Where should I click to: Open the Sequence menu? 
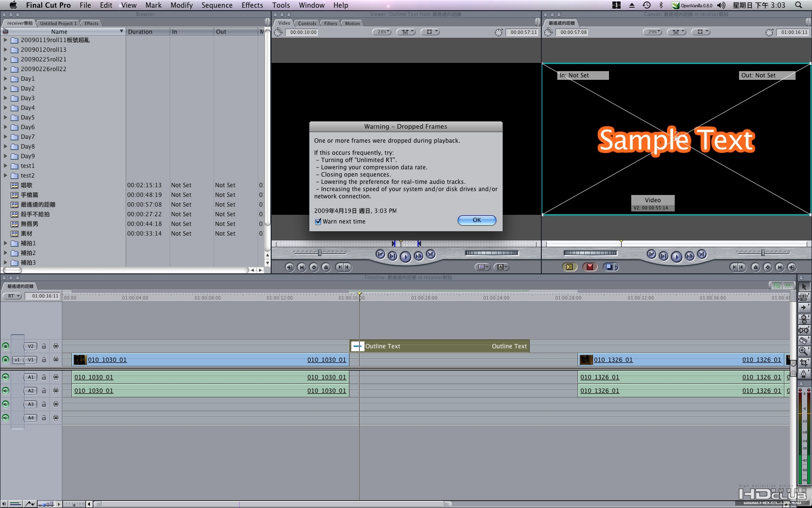(217, 5)
